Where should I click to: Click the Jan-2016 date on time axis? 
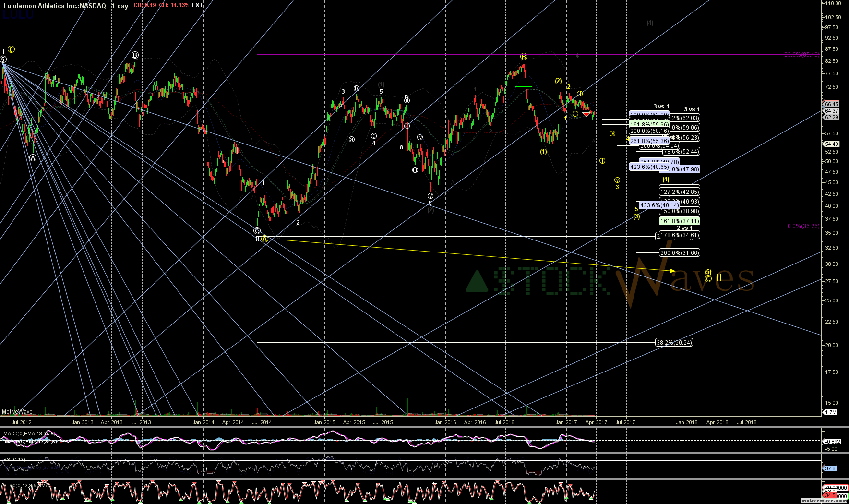pyautogui.click(x=445, y=423)
